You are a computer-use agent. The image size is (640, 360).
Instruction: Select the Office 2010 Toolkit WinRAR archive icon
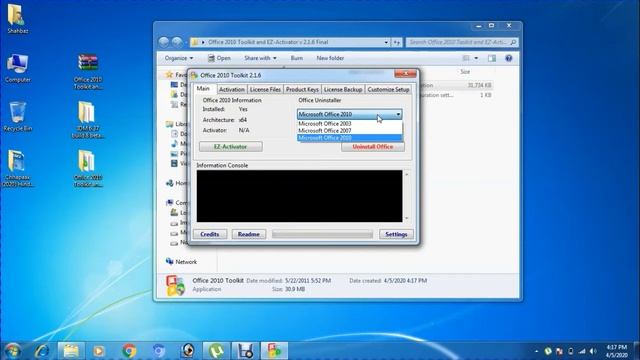[x=88, y=71]
